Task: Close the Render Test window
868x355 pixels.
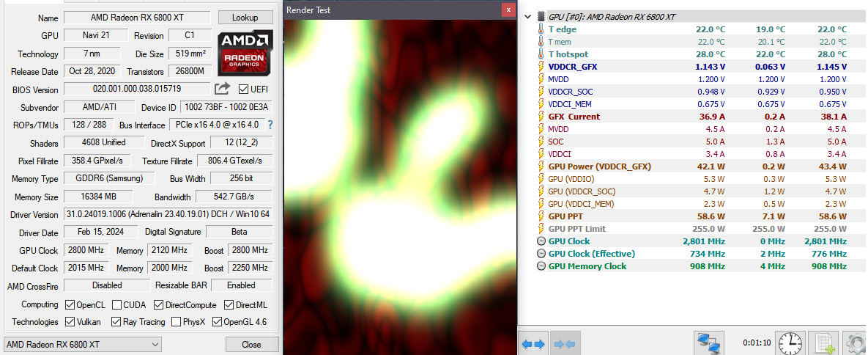Action: pyautogui.click(x=508, y=10)
